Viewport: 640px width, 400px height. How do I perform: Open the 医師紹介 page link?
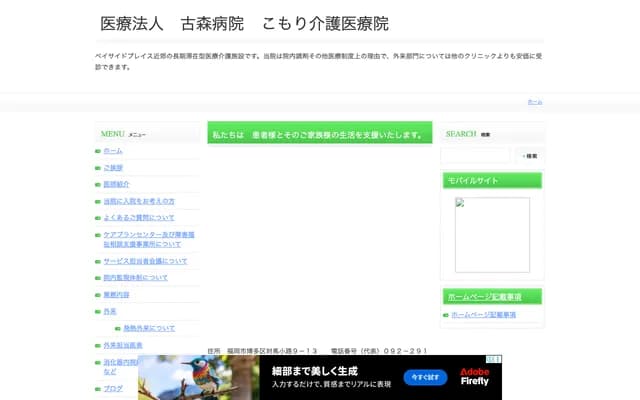116,184
